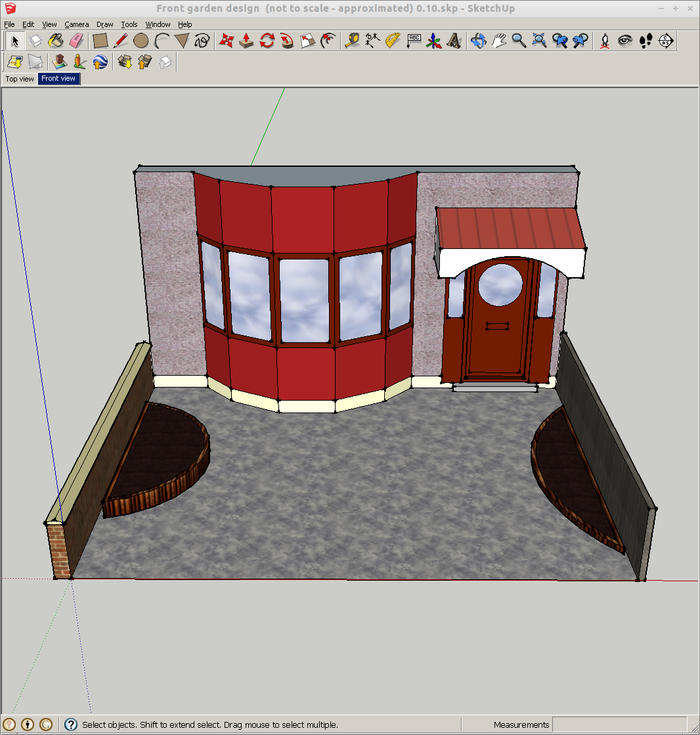Activate the Follow Me tool
Screen dimensions: 700x735
pos(287,41)
